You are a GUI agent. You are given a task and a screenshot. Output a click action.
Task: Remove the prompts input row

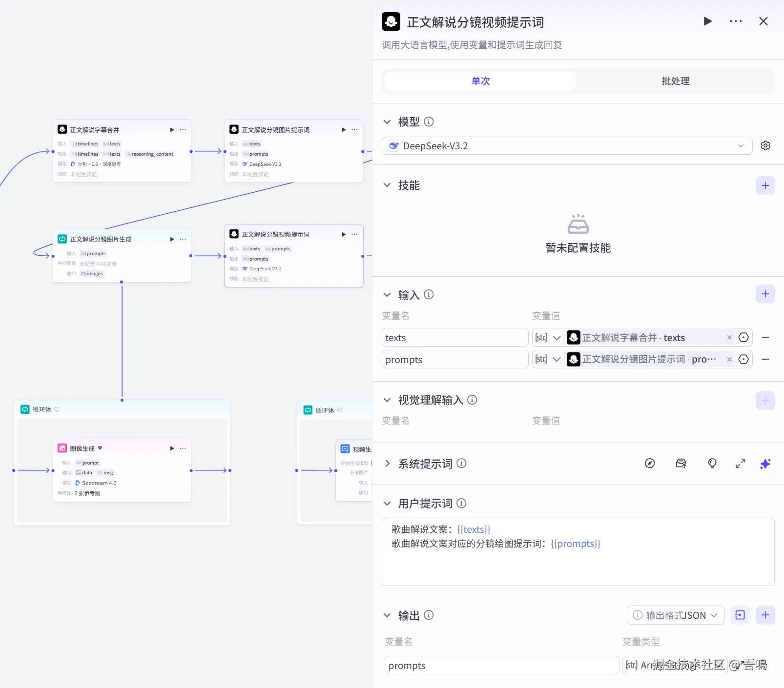tap(765, 360)
